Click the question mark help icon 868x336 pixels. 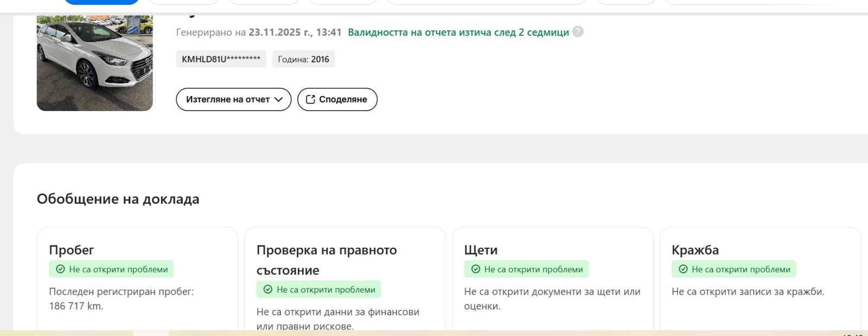[578, 31]
